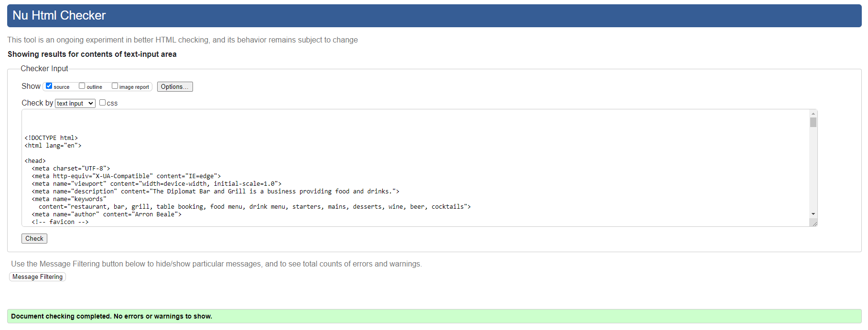Open the Options... button
868x330 pixels.
[x=175, y=86]
